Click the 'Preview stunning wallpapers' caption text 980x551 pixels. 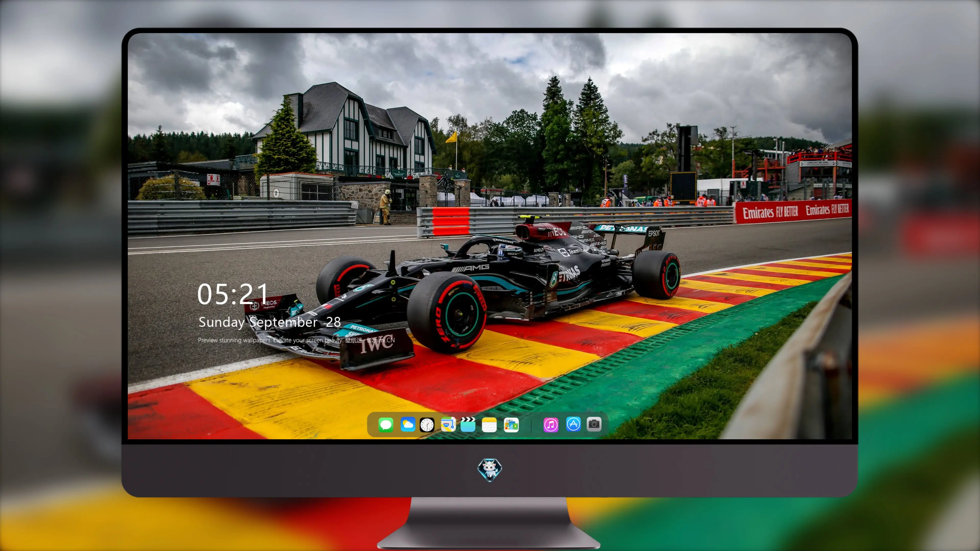point(296,340)
